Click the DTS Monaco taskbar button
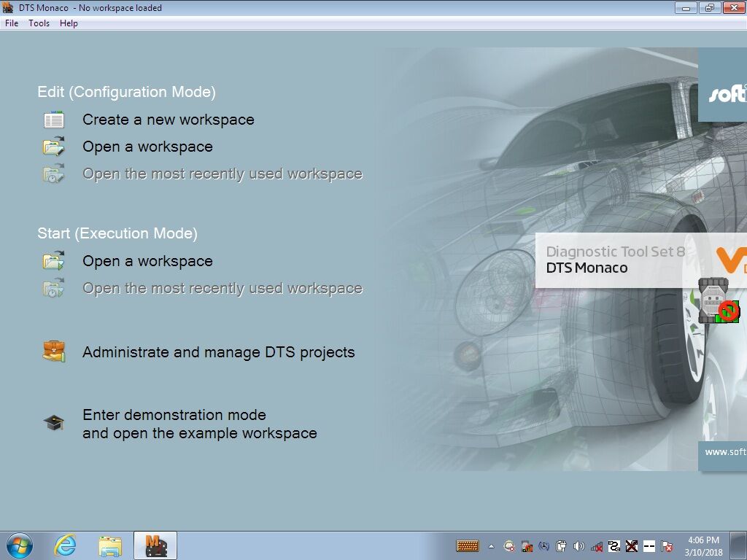The height and width of the screenshot is (560, 747). tap(155, 545)
